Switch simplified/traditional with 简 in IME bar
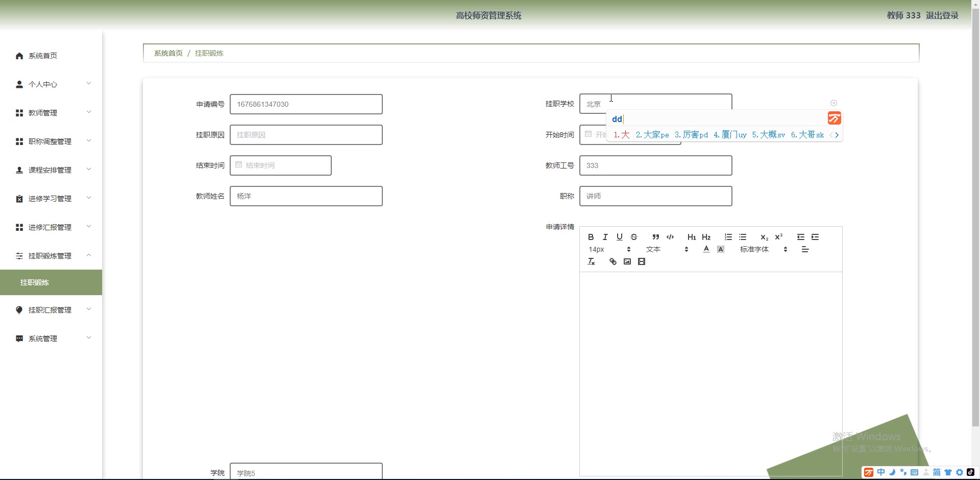 [937, 472]
